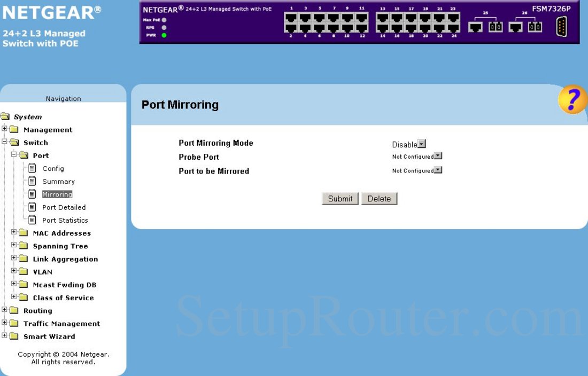Click the Help question mark icon
This screenshot has height=376, width=588.
pos(572,99)
